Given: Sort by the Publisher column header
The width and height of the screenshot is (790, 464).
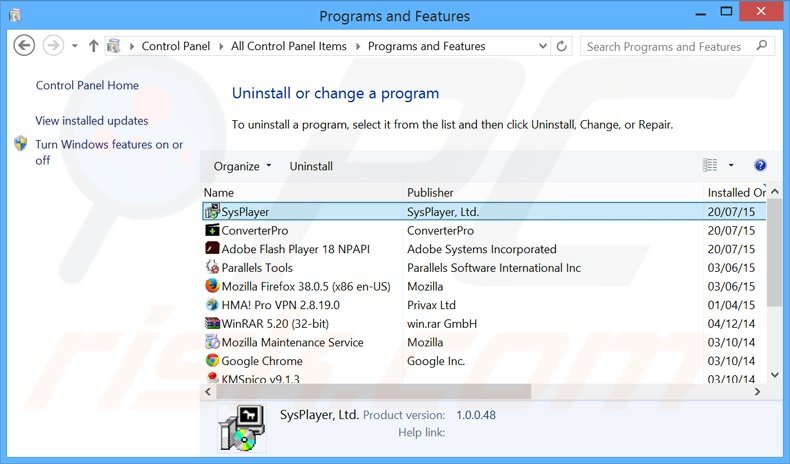Looking at the screenshot, I should coord(430,192).
